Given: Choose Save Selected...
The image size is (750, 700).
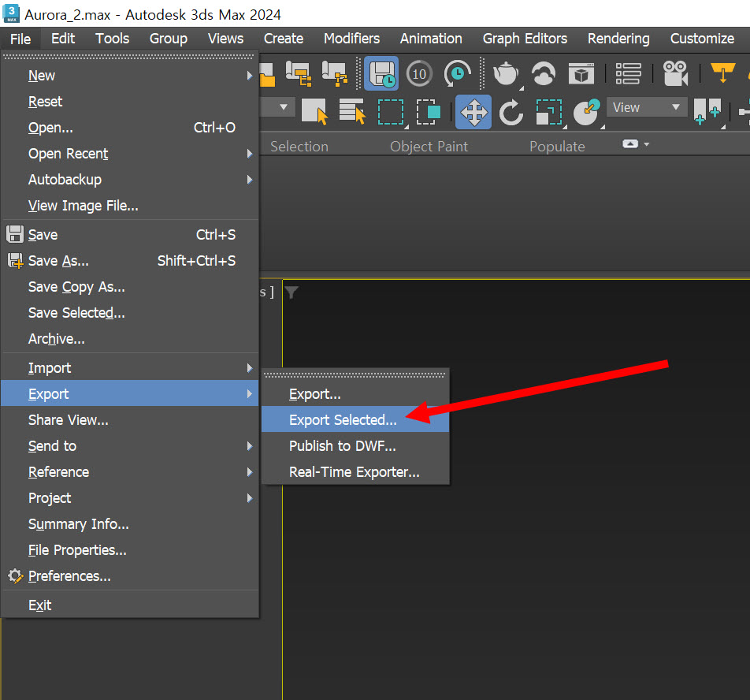Looking at the screenshot, I should [x=130, y=313].
